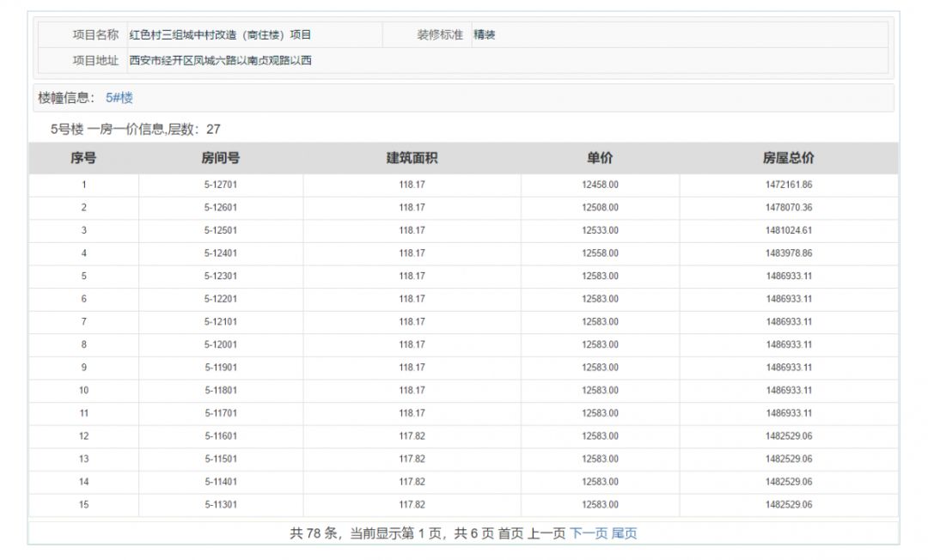
Task: Click 上一页 in the pagination bar
Action: (546, 533)
